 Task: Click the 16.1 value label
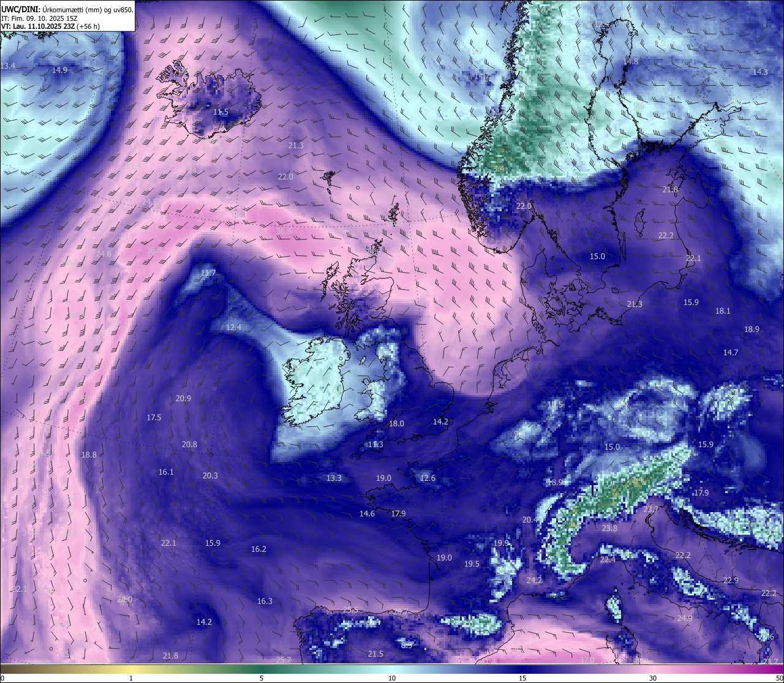[x=166, y=472]
